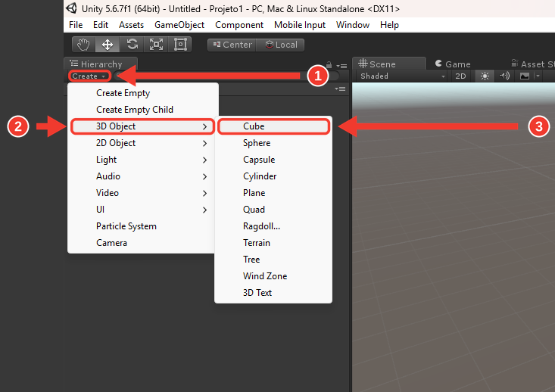Open the Mobile Input menu
This screenshot has width=555, height=392.
(300, 25)
